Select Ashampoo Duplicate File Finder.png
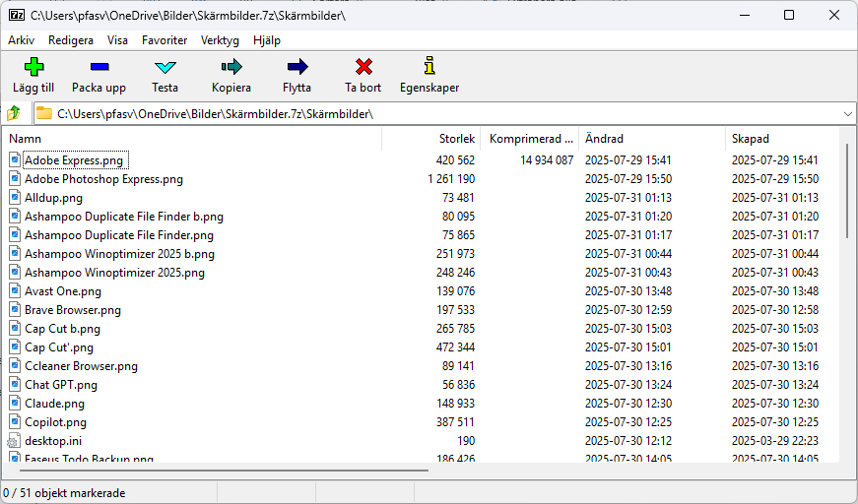The height and width of the screenshot is (504, 858). (119, 234)
